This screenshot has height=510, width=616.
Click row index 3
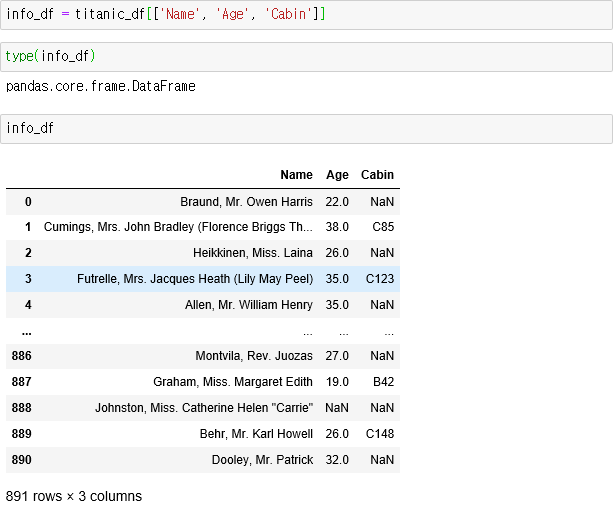[28, 279]
